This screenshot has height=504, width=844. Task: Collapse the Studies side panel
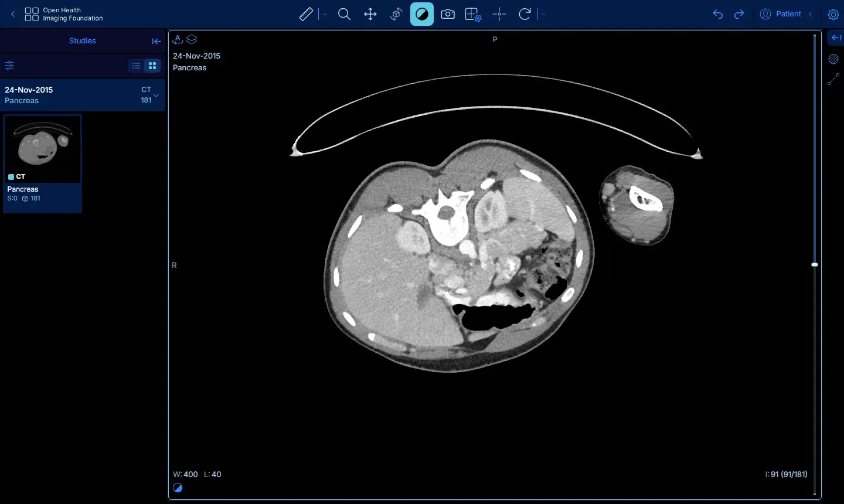click(156, 41)
